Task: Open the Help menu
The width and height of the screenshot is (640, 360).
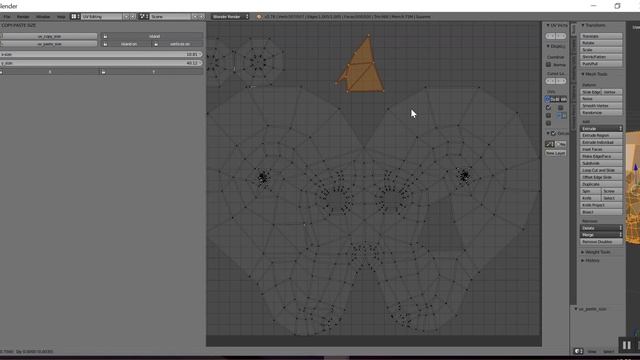Action: tap(61, 17)
